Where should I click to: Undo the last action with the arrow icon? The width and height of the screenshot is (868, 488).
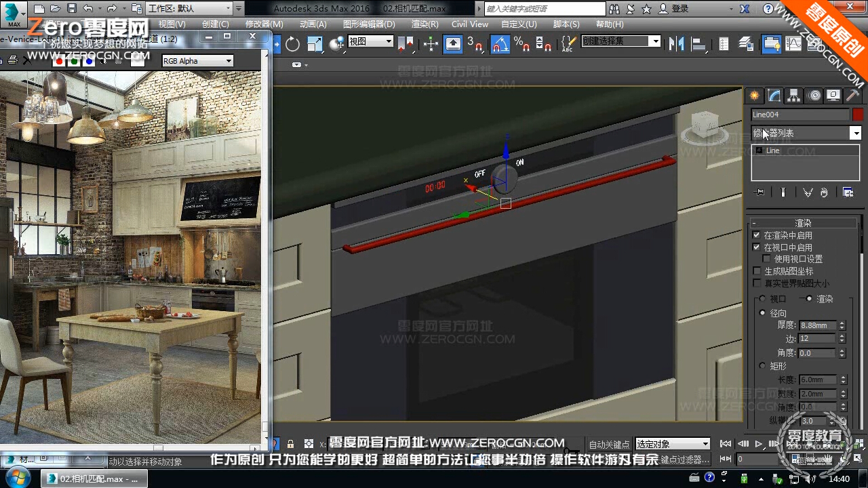tap(88, 9)
